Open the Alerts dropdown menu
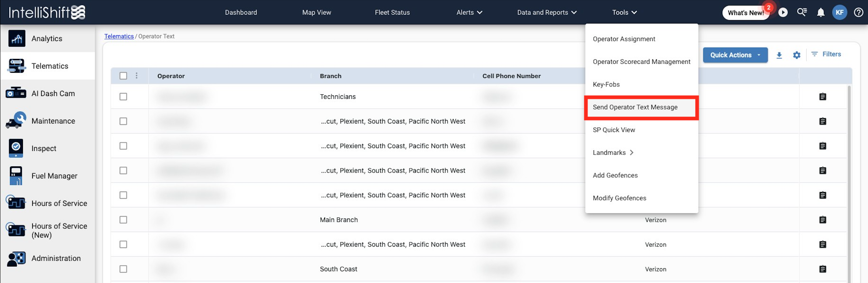This screenshot has height=283, width=868. click(469, 13)
